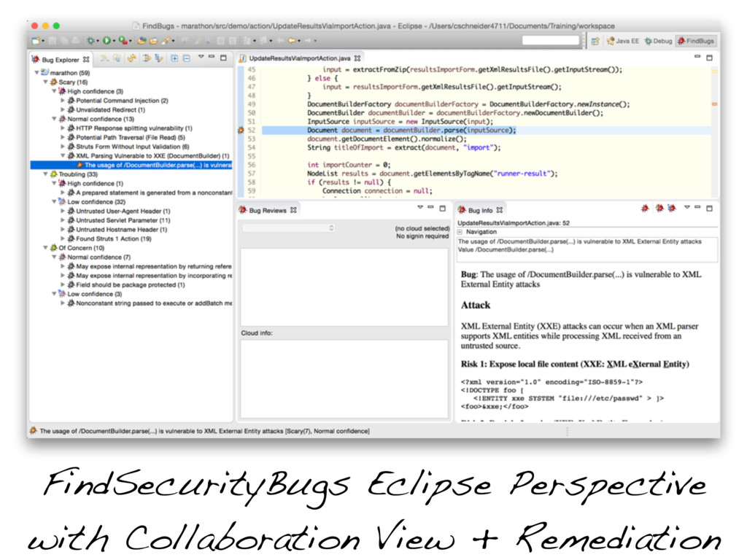
Task: Click the yellow Back navigation arrow
Action: point(292,41)
